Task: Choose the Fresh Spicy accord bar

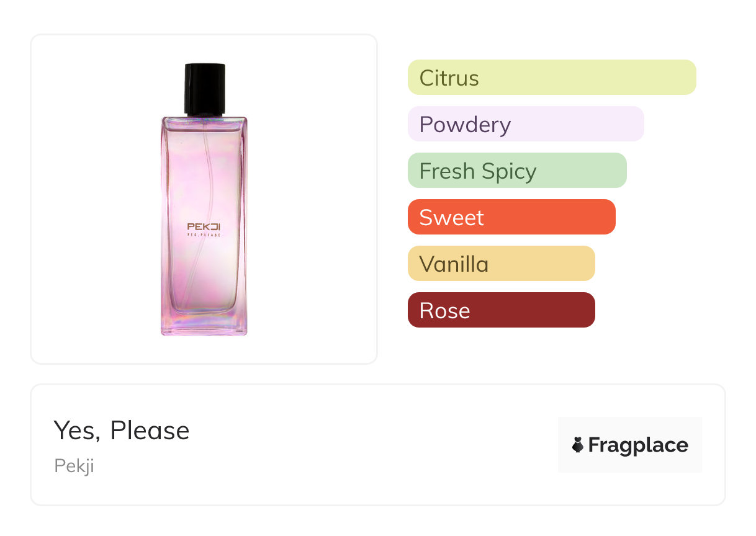Action: tap(517, 171)
